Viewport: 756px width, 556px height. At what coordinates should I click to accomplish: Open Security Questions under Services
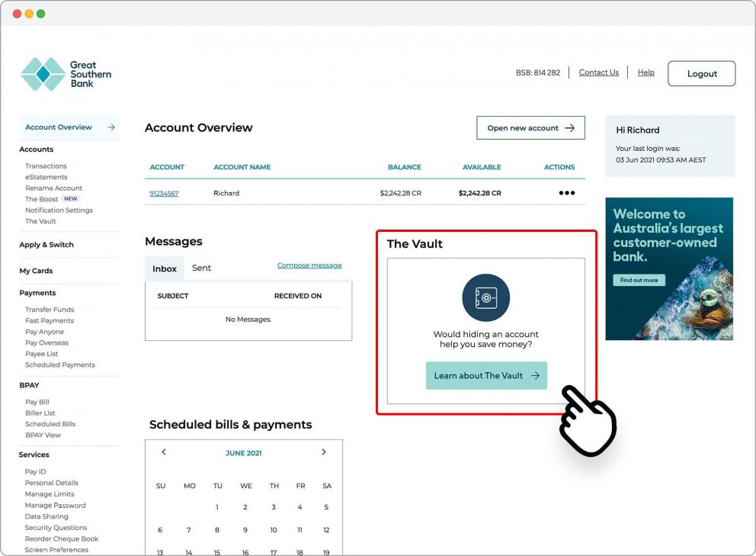coord(56,528)
